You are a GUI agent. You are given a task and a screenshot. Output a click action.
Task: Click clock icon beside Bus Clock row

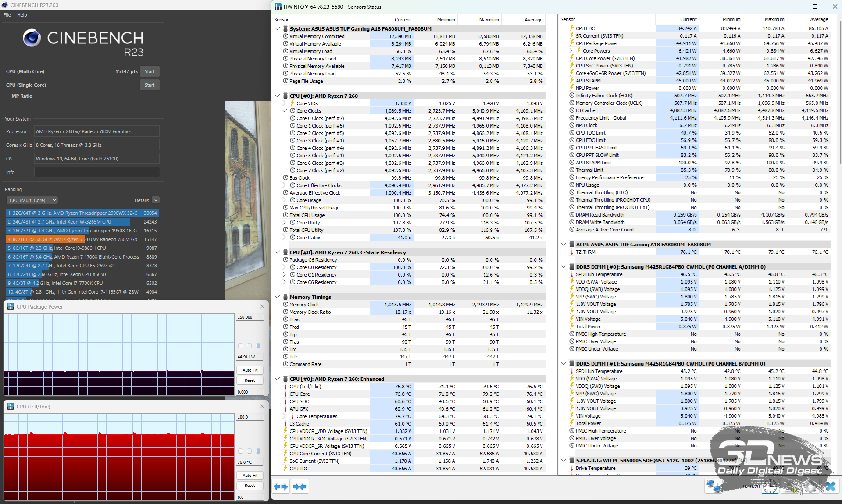coord(285,178)
